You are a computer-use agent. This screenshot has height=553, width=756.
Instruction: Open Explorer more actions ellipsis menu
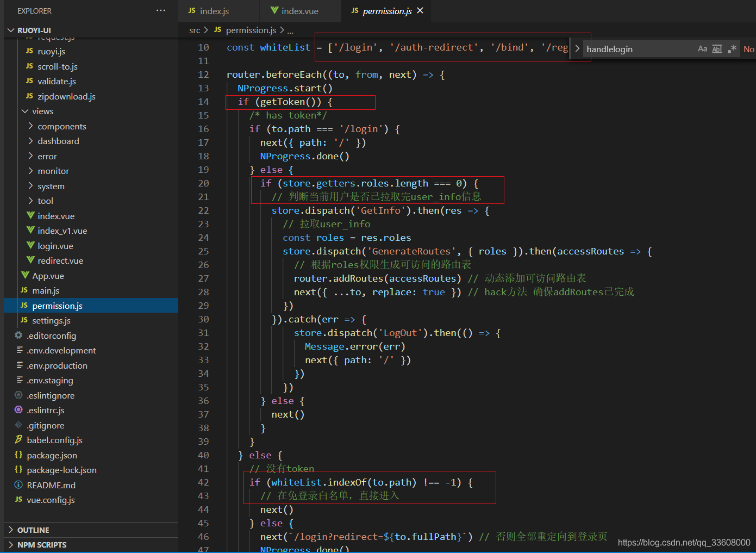click(x=160, y=11)
